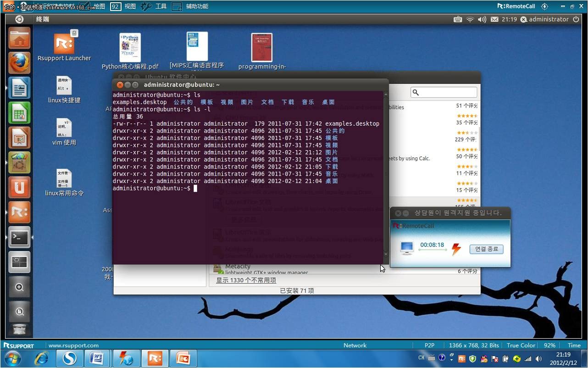Click the Network status bar label
The image size is (588, 368).
(355, 346)
